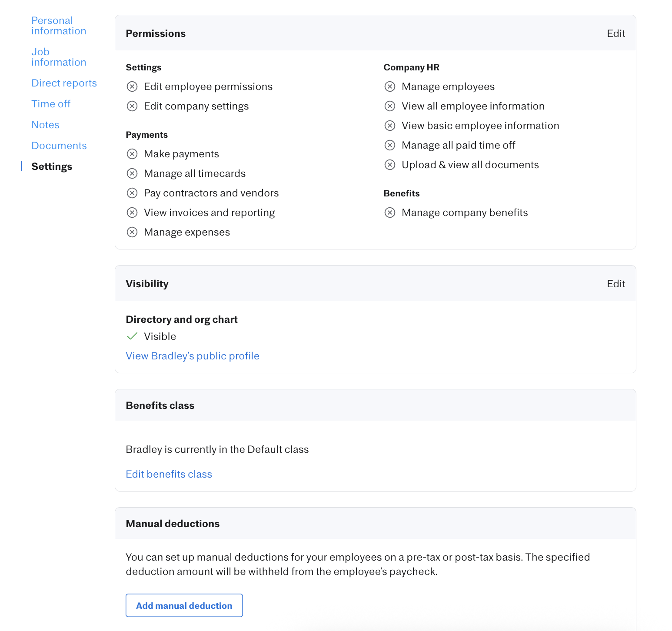Open View Bradley's public profile link
The height and width of the screenshot is (631, 672).
click(193, 356)
